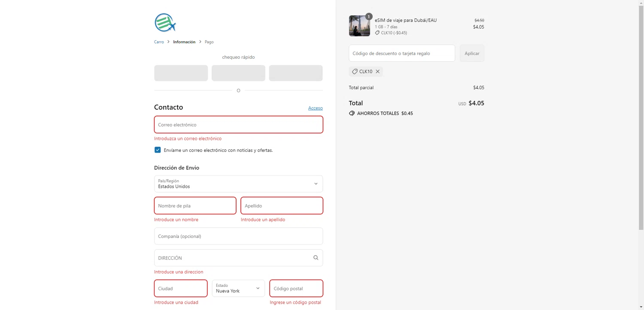Screen dimensions: 644x310
Task: Uncheck the news and offers email checkbox
Action: coord(158,150)
